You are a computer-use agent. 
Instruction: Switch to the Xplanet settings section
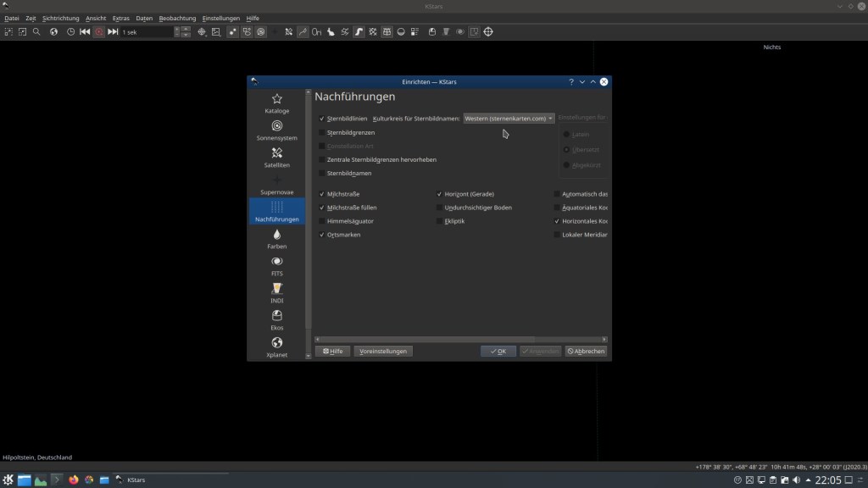pyautogui.click(x=276, y=347)
